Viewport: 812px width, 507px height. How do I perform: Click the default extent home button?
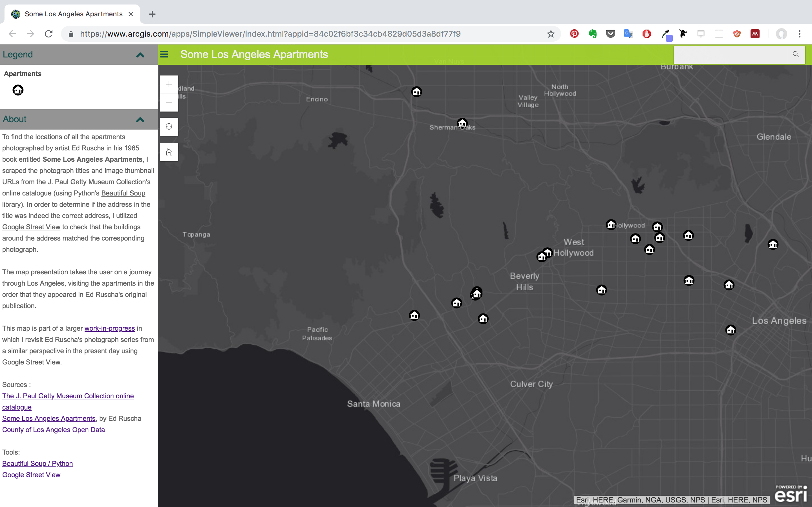(169, 152)
